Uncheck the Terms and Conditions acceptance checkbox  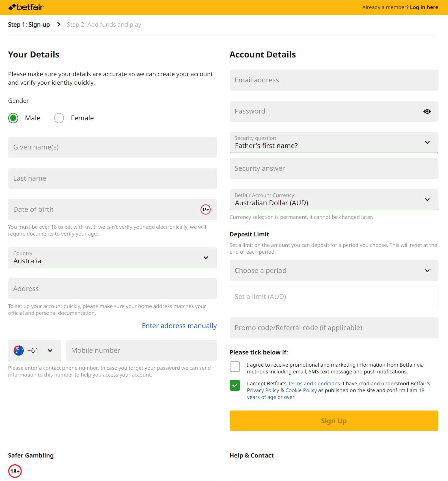235,385
